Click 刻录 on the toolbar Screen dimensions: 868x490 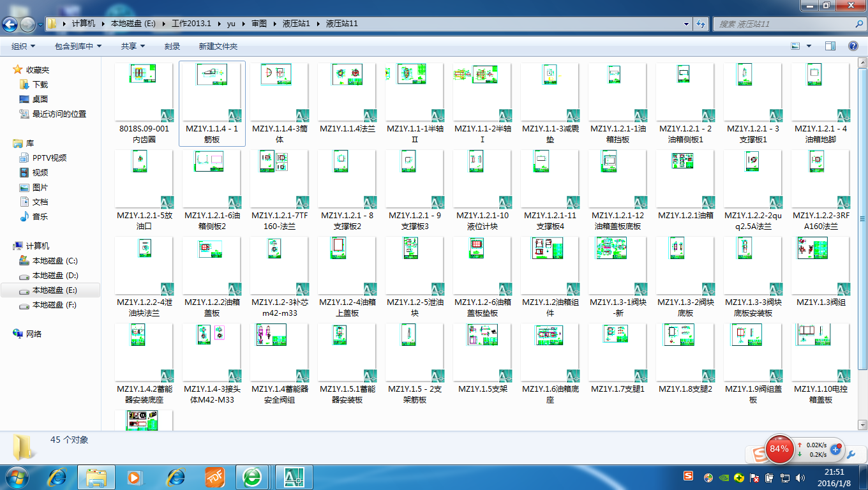click(x=172, y=46)
